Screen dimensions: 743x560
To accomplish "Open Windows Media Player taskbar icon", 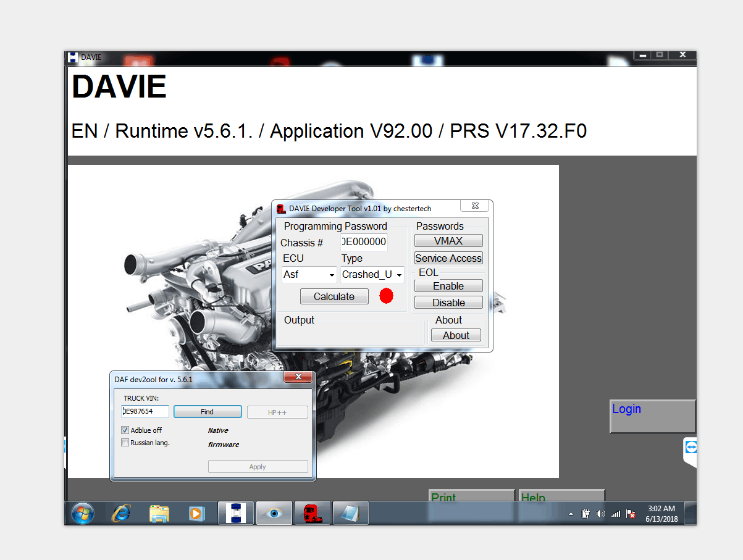I will 196,513.
